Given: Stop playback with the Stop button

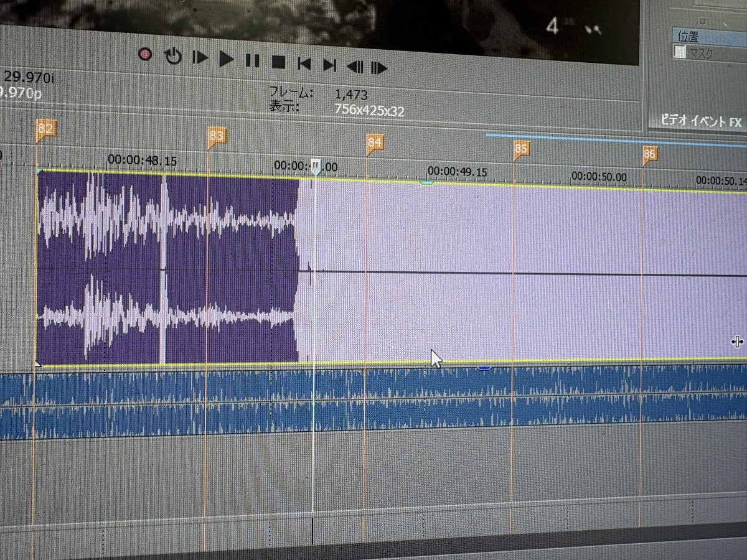Looking at the screenshot, I should (x=278, y=62).
